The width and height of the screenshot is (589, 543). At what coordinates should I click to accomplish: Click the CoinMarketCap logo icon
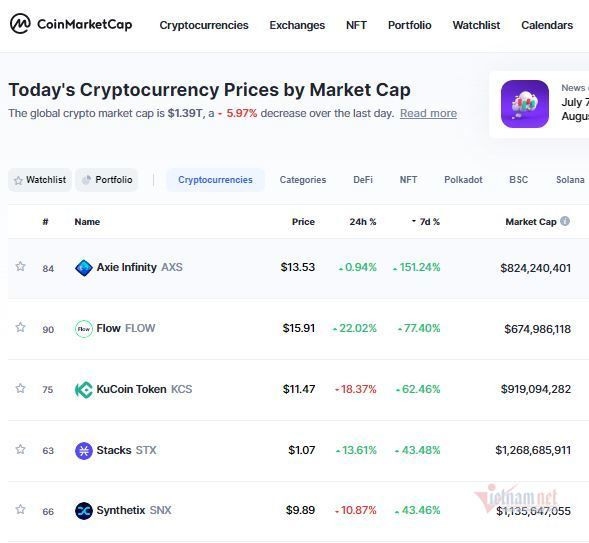click(20, 24)
